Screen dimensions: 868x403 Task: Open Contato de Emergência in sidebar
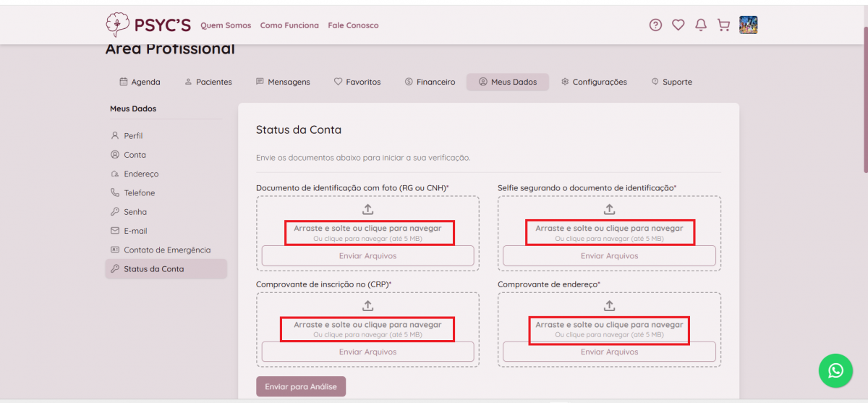click(x=167, y=250)
